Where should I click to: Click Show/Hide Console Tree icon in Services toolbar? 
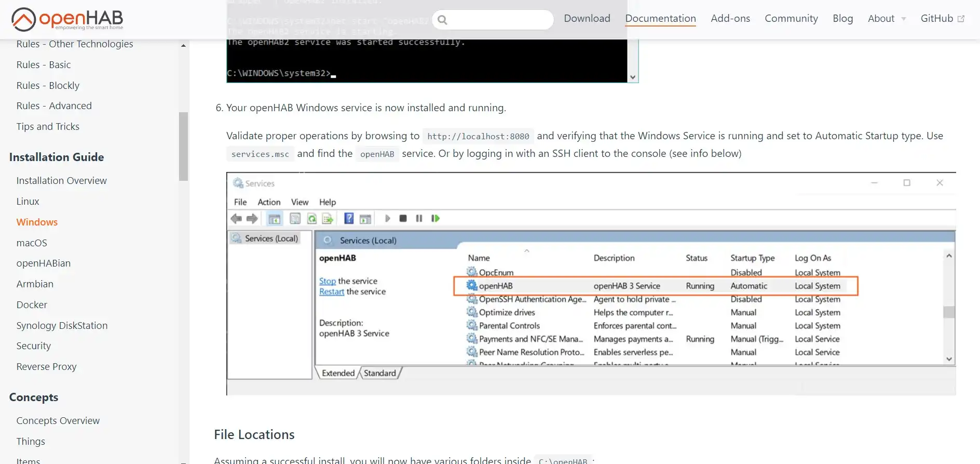[x=275, y=219]
